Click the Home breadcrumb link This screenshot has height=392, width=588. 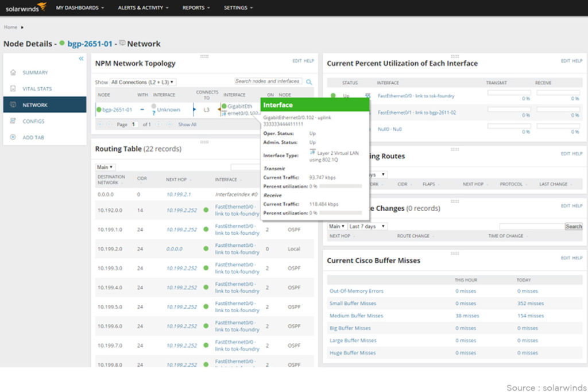click(10, 28)
